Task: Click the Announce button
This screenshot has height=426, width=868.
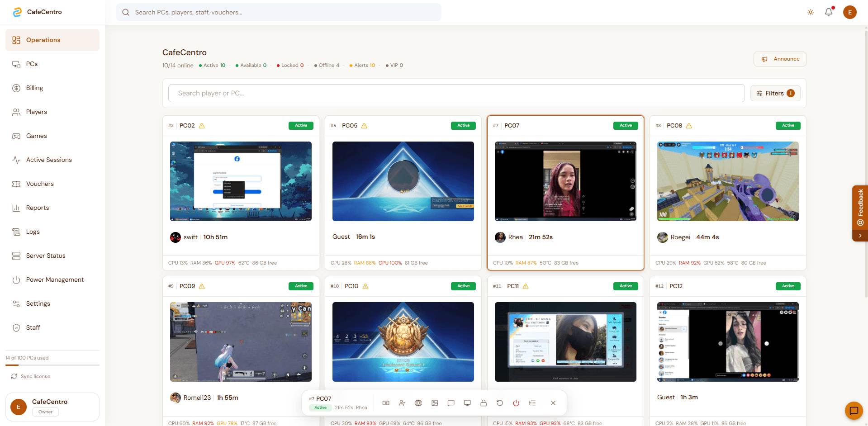Action: pos(780,59)
